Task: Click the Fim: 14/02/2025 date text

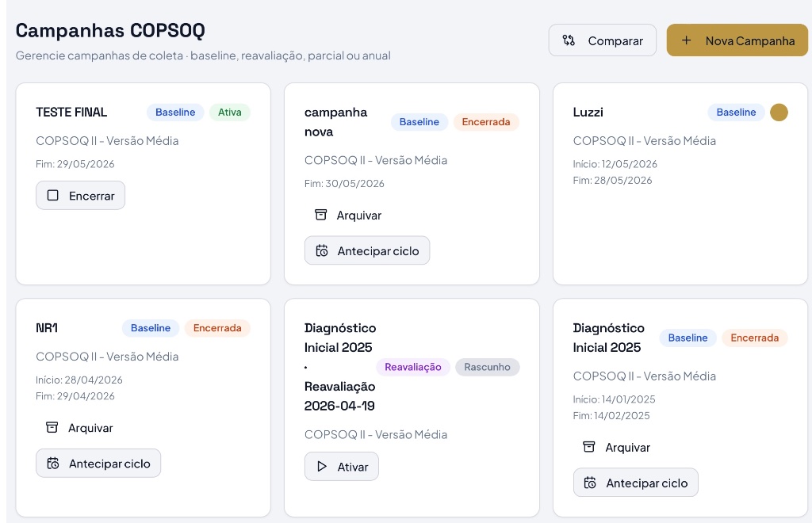Action: (x=611, y=416)
